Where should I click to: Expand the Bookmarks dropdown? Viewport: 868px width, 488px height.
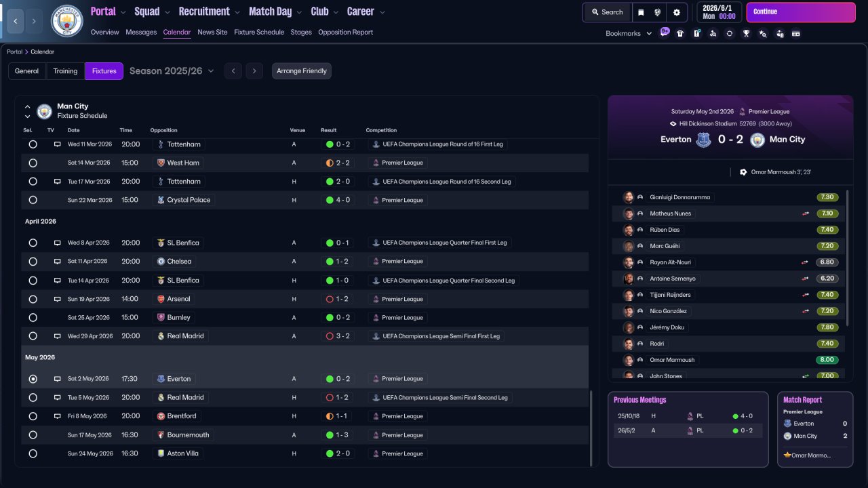[629, 33]
